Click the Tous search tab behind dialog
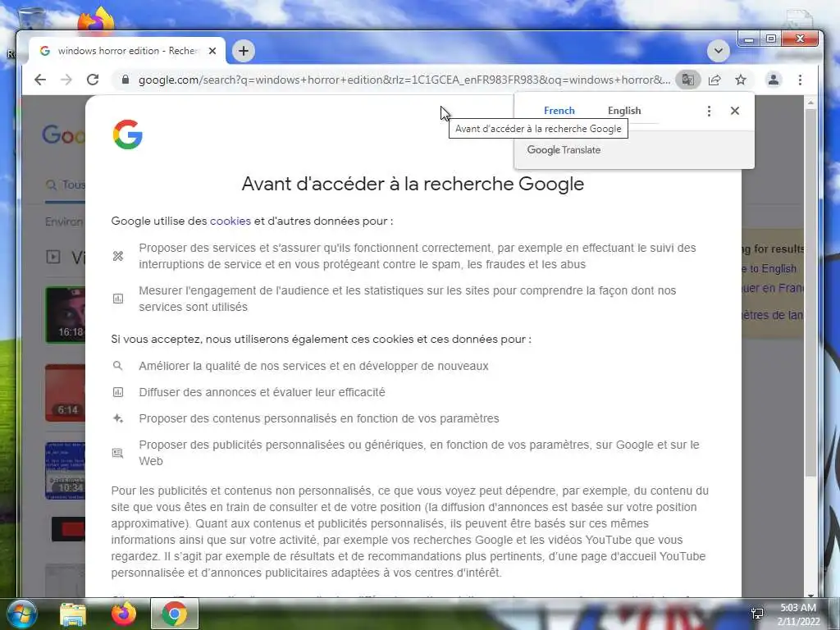 66,185
